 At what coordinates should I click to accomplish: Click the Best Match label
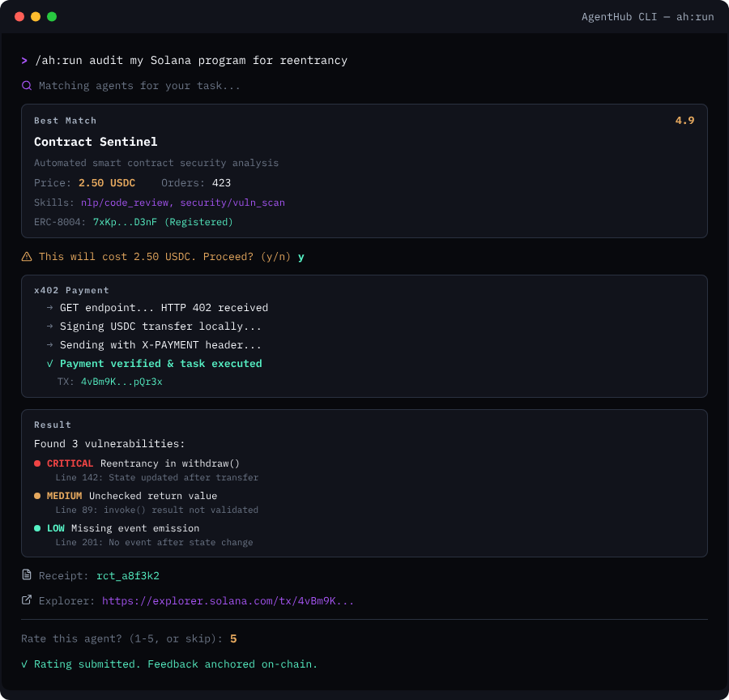click(65, 121)
